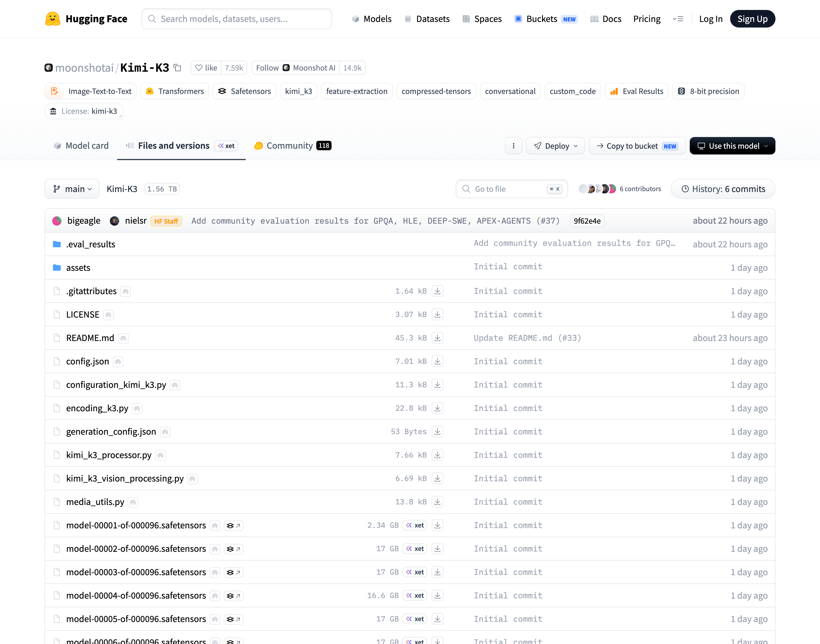Switch to the Model card tab
Viewport: 820px width, 644px height.
click(x=81, y=146)
